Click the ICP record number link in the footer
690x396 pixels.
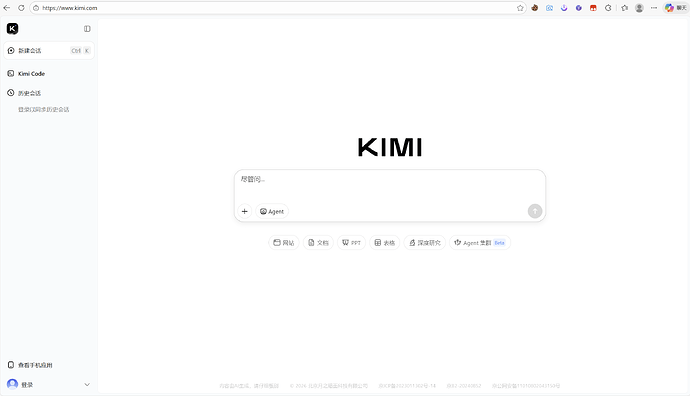[407, 386]
